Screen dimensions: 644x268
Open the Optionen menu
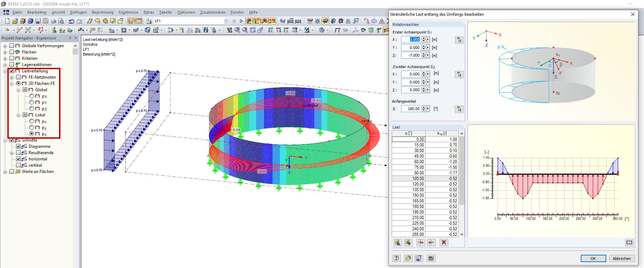(186, 12)
